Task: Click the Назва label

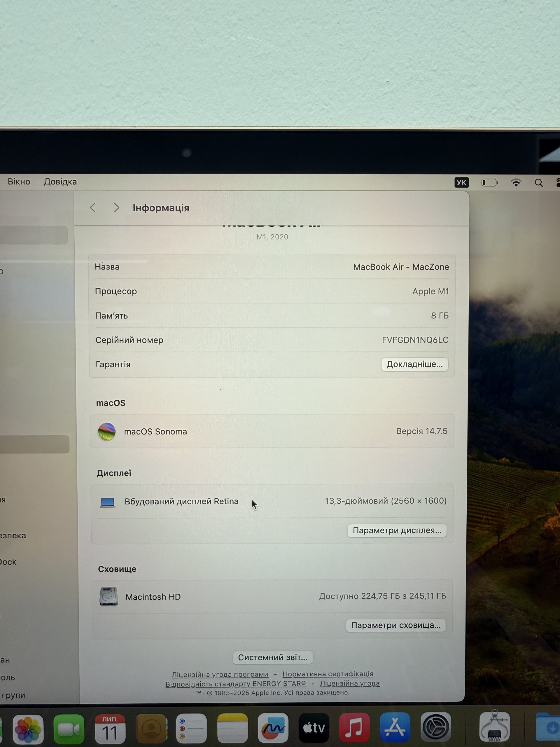Action: [107, 267]
